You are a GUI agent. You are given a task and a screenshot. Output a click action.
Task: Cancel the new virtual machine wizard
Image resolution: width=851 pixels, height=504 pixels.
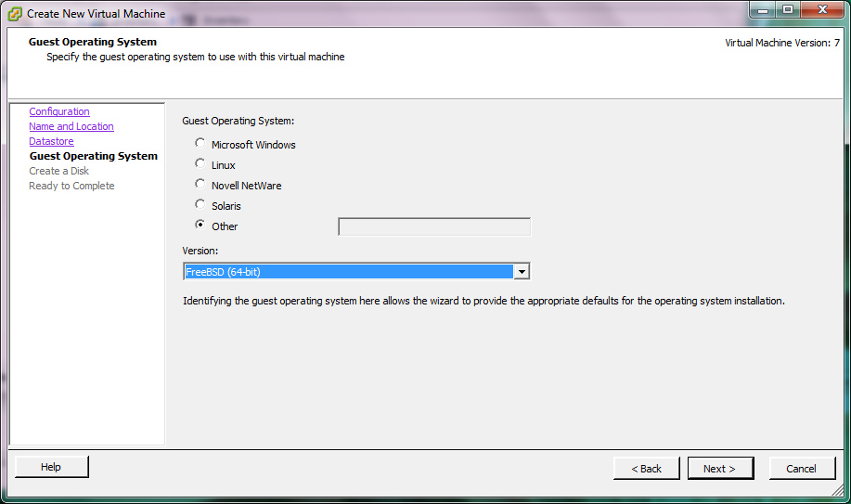pos(802,468)
